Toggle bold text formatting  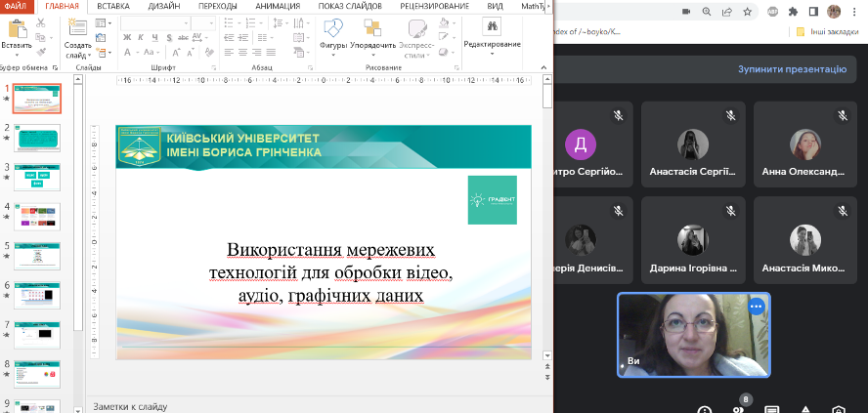click(127, 37)
